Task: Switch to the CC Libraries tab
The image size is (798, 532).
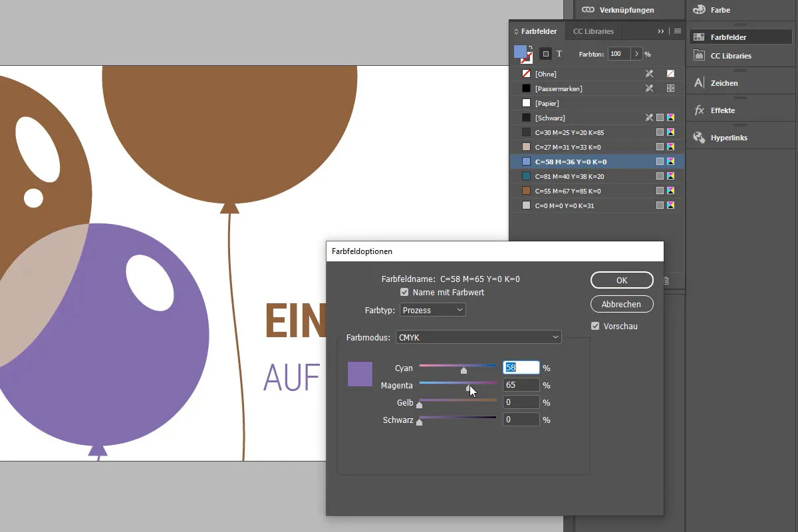Action: pyautogui.click(x=593, y=31)
